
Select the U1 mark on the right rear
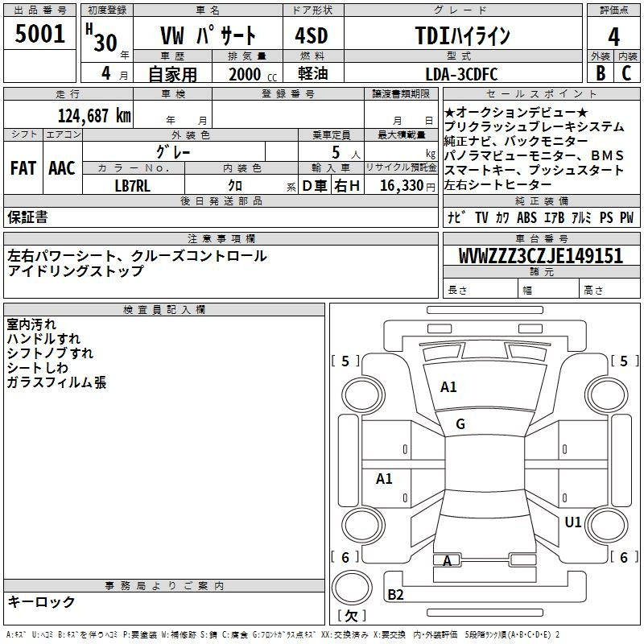pyautogui.click(x=573, y=522)
